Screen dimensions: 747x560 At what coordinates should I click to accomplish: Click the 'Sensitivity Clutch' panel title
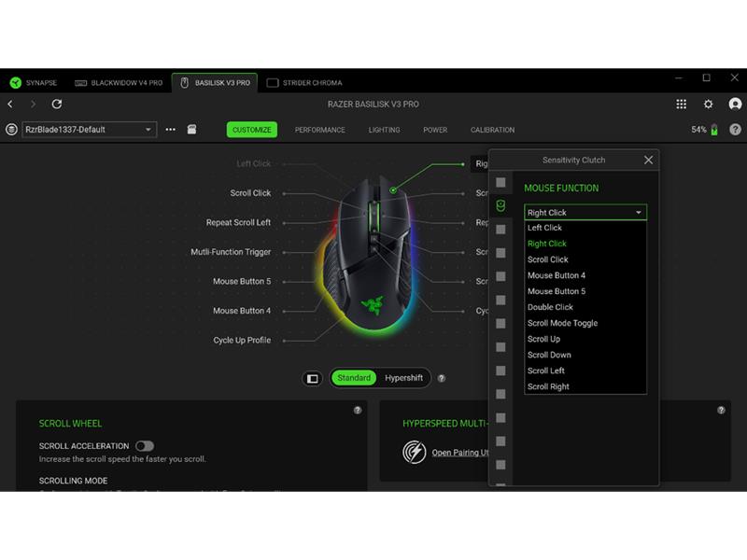tap(573, 160)
